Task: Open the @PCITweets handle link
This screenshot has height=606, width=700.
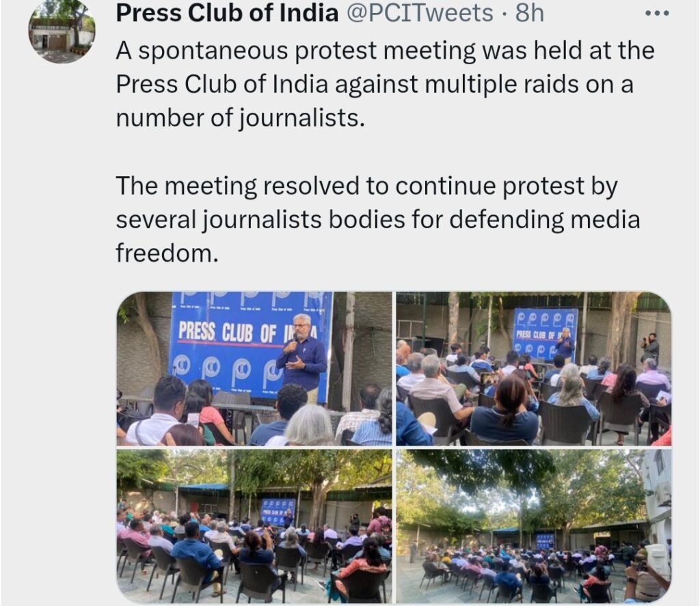Action: (420, 13)
